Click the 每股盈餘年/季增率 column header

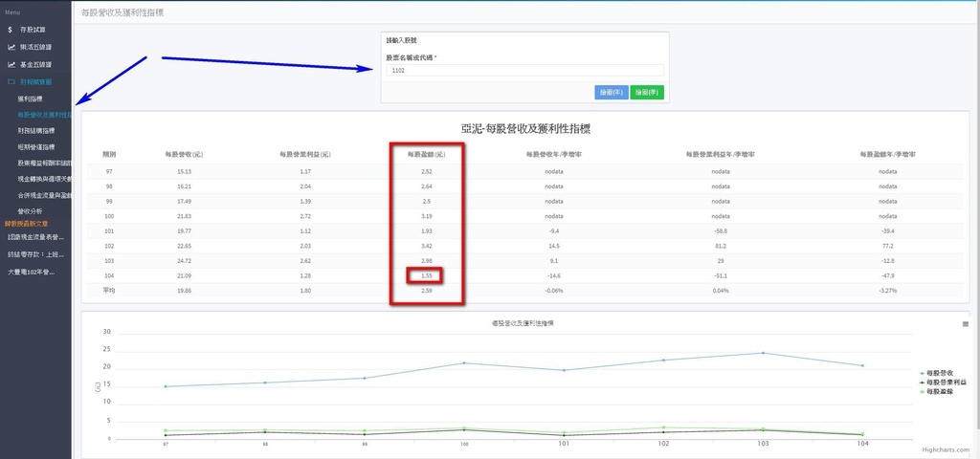point(887,154)
